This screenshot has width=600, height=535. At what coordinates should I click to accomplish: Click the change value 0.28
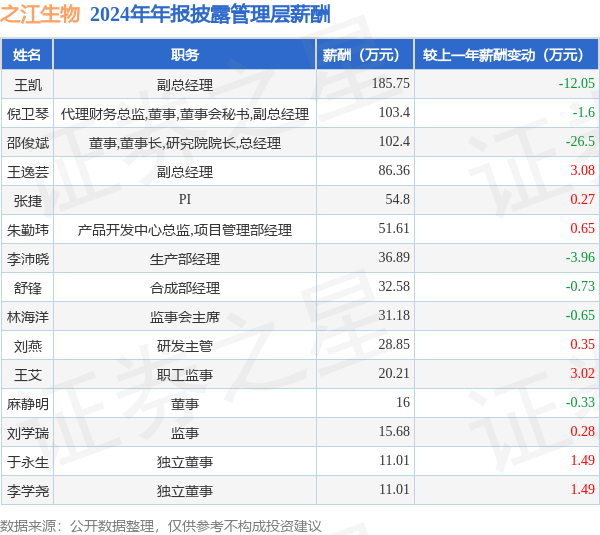coord(582,431)
